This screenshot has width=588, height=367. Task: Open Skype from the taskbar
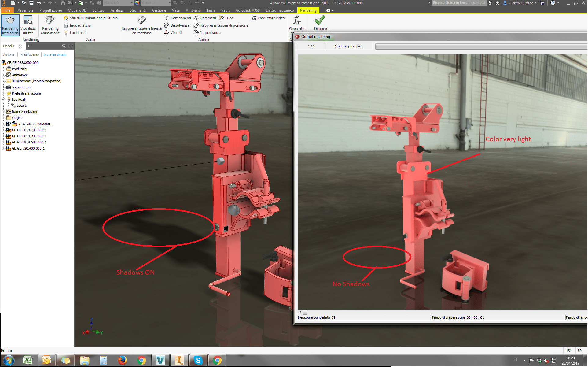coord(198,360)
